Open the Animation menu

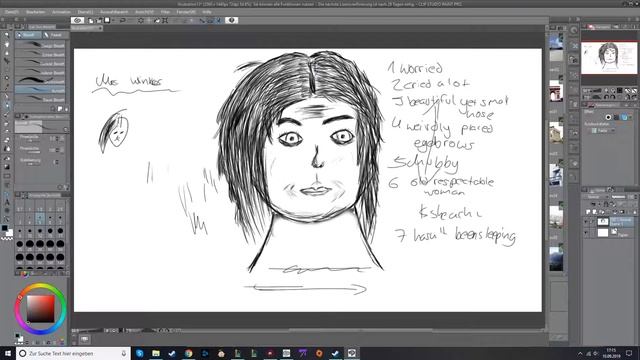click(x=61, y=12)
